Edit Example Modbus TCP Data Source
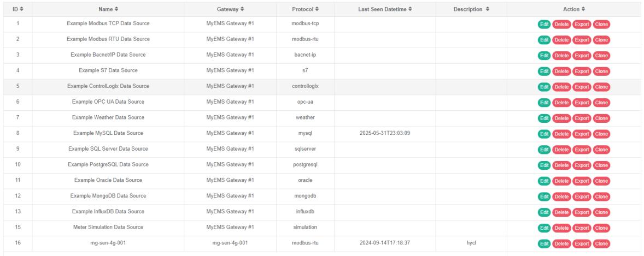This screenshot has width=644, height=256. point(544,24)
